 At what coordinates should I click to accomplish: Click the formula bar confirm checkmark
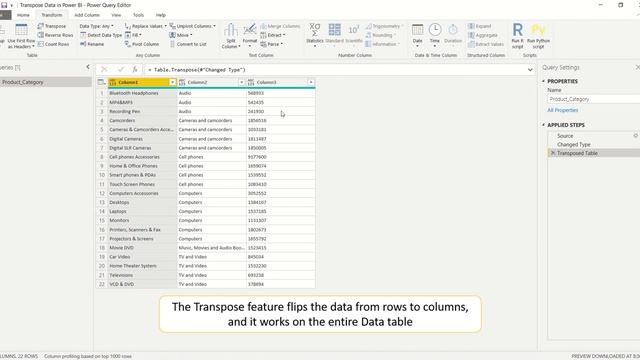tap(120, 70)
